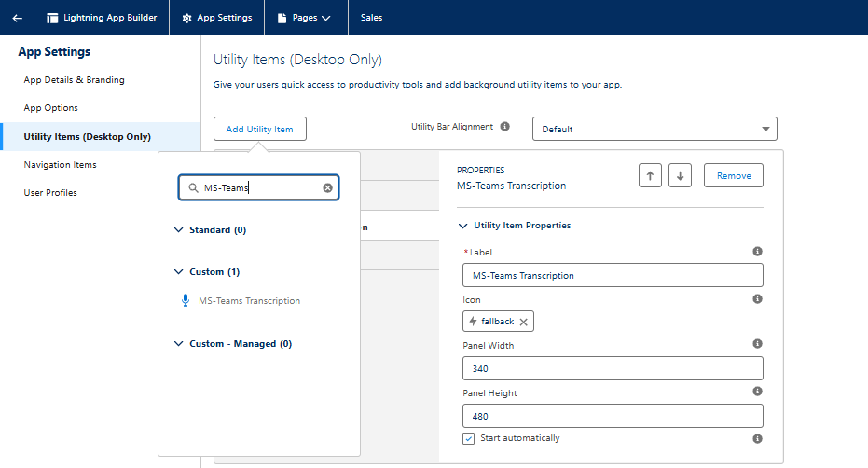Show the Panel Width info tooltip

757,344
